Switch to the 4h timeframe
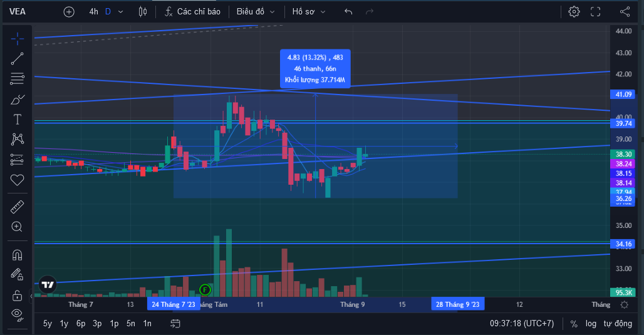Viewport: 644px width, 335px height. [93, 11]
